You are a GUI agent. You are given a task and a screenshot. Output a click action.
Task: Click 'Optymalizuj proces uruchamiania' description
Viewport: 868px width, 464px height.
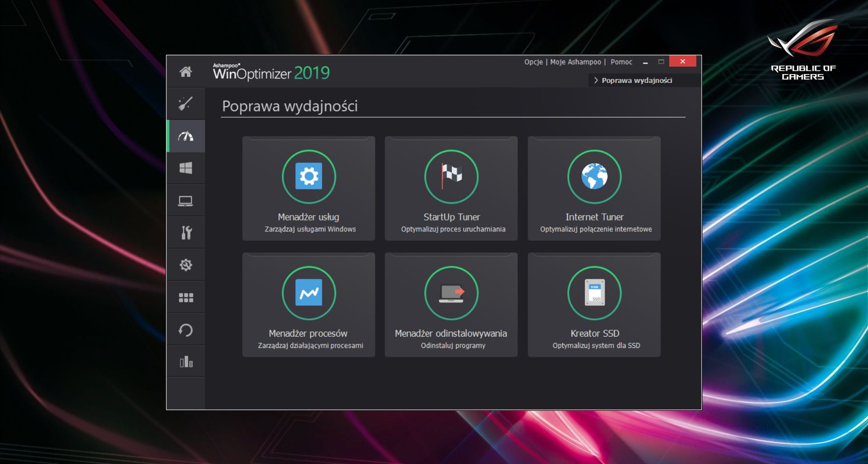[x=453, y=229]
